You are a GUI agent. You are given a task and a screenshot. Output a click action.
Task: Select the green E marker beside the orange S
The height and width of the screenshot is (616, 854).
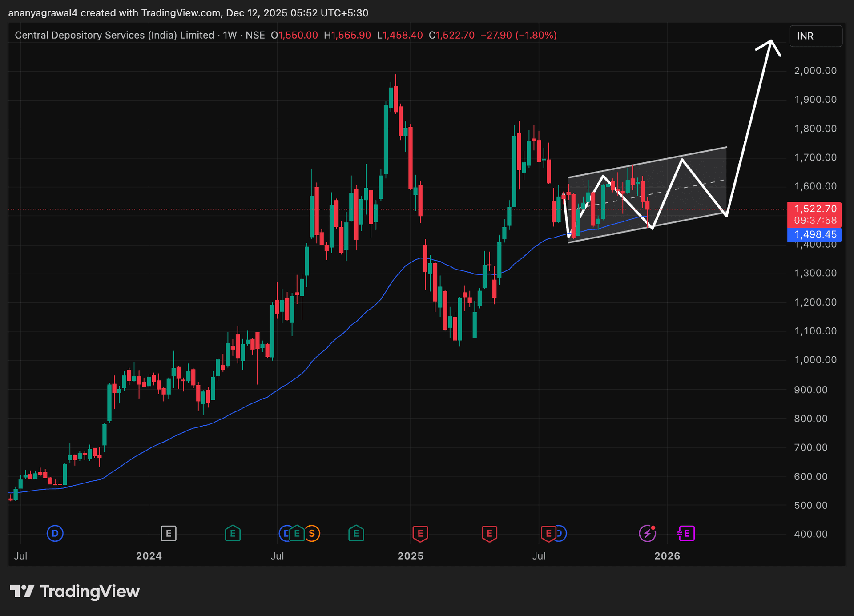(297, 533)
